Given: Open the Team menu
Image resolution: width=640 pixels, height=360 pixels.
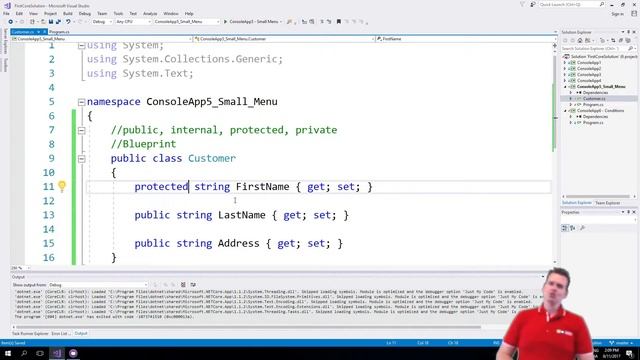Looking at the screenshot, I should point(102,13).
